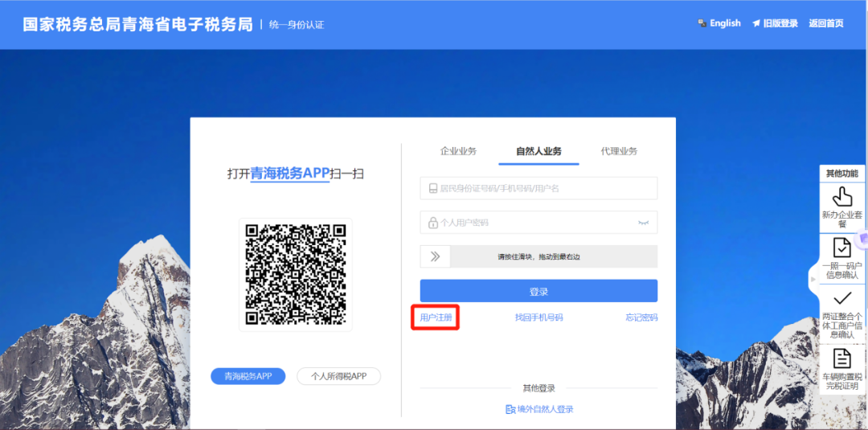Screen dimensions: 868x430
Task: Select the 青海税务APP button
Action: pyautogui.click(x=248, y=376)
